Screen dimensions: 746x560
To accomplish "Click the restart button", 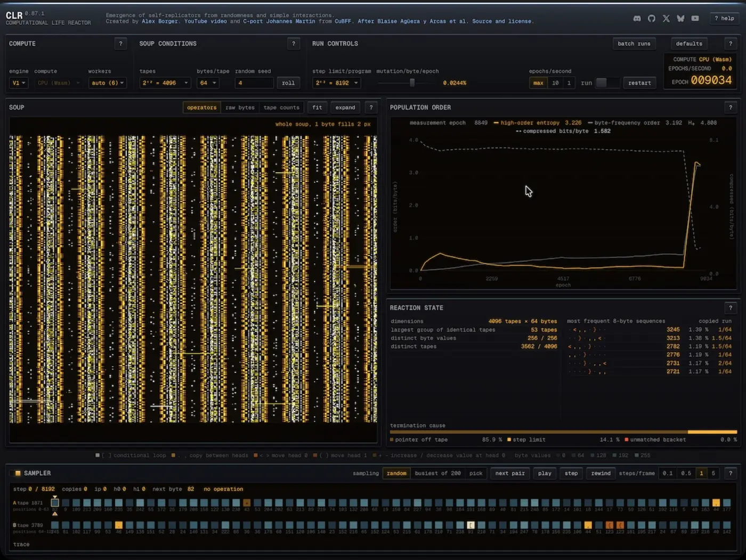I will coord(639,83).
